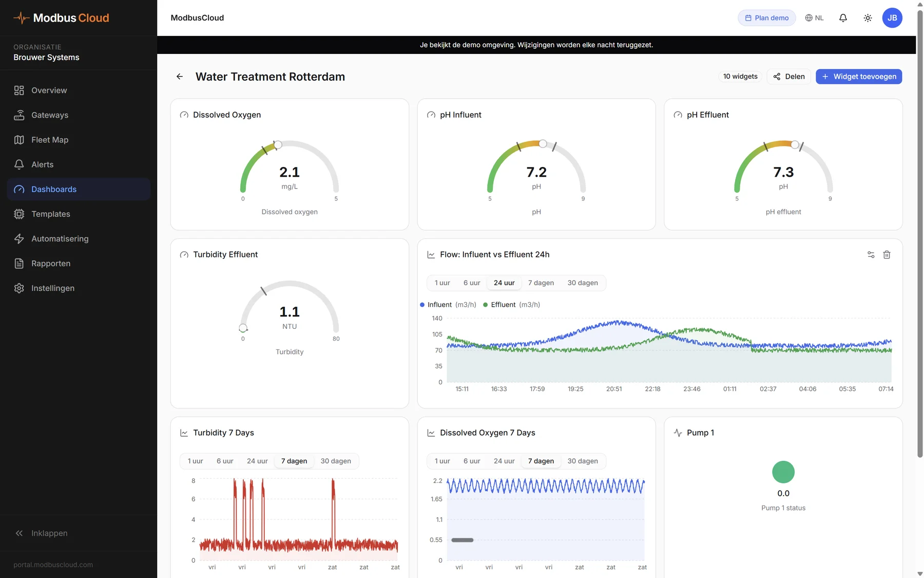Image resolution: width=924 pixels, height=578 pixels.
Task: Select 1 uur on Dissolved Oxygen 7 Days chart
Action: click(442, 461)
